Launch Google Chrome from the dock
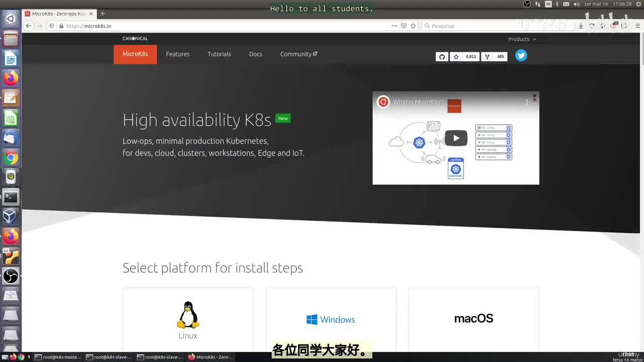This screenshot has width=644, height=362. point(11,158)
